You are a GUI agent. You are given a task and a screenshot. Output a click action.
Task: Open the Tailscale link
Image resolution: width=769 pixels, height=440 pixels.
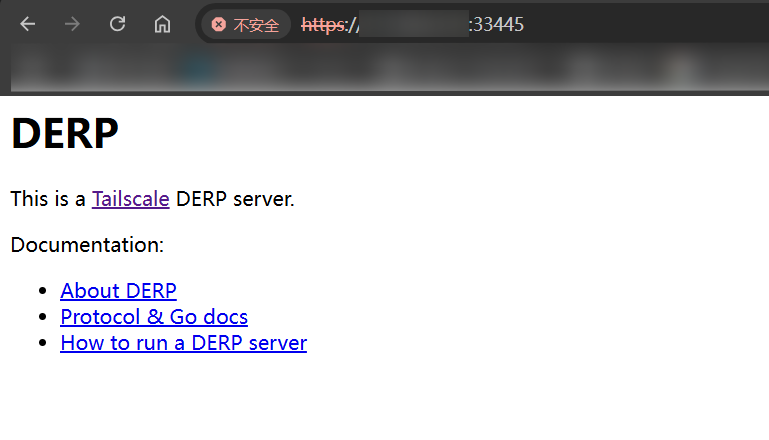[130, 199]
